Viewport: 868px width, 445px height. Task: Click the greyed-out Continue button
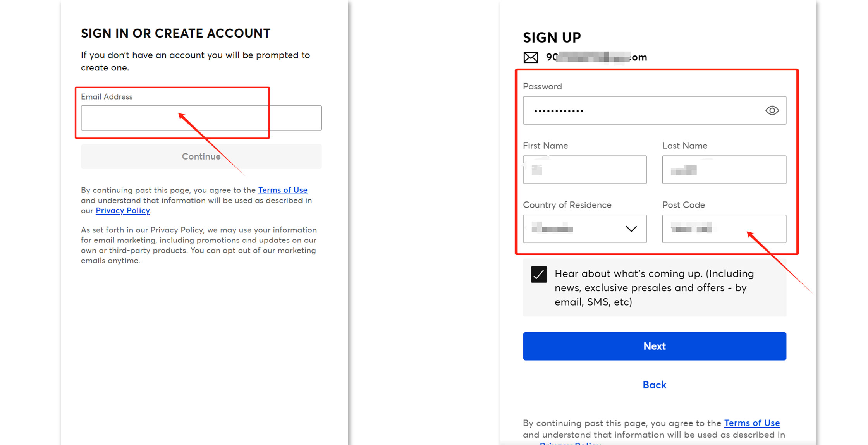[201, 156]
